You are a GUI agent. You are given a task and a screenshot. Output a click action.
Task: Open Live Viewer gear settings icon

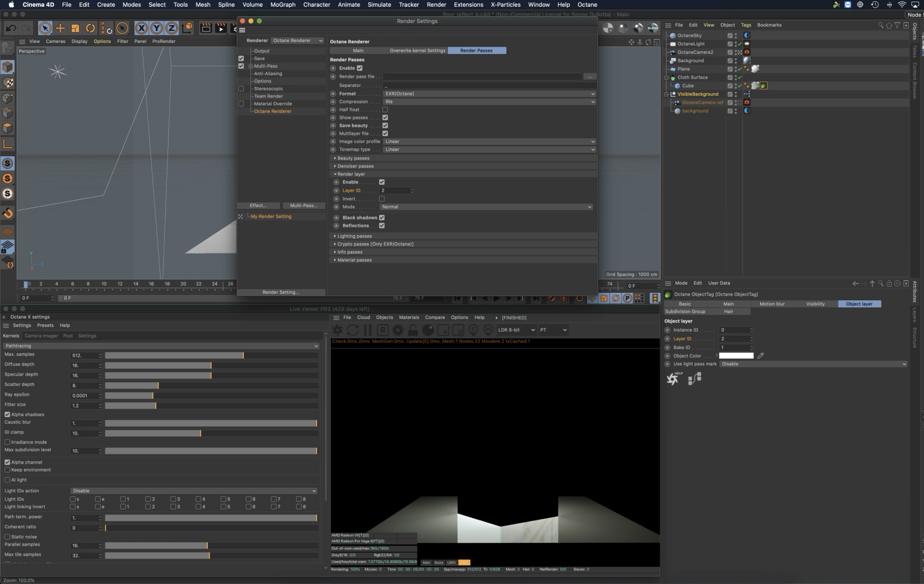click(398, 330)
